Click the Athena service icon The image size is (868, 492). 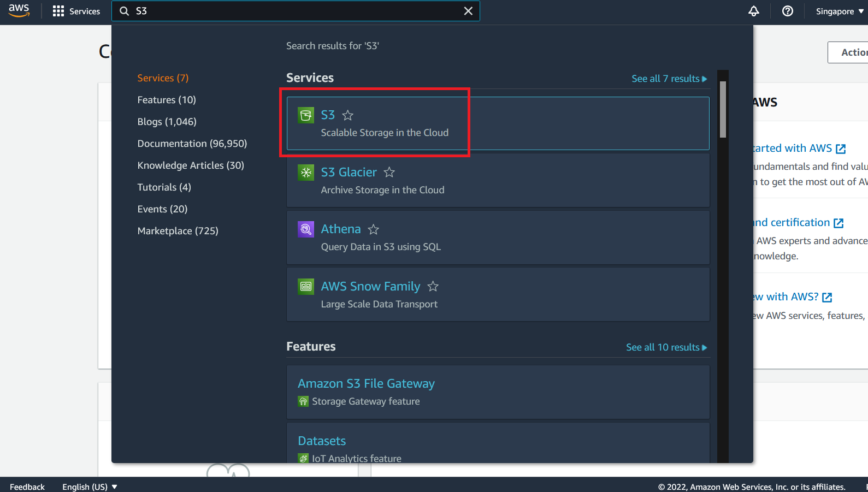(x=306, y=229)
